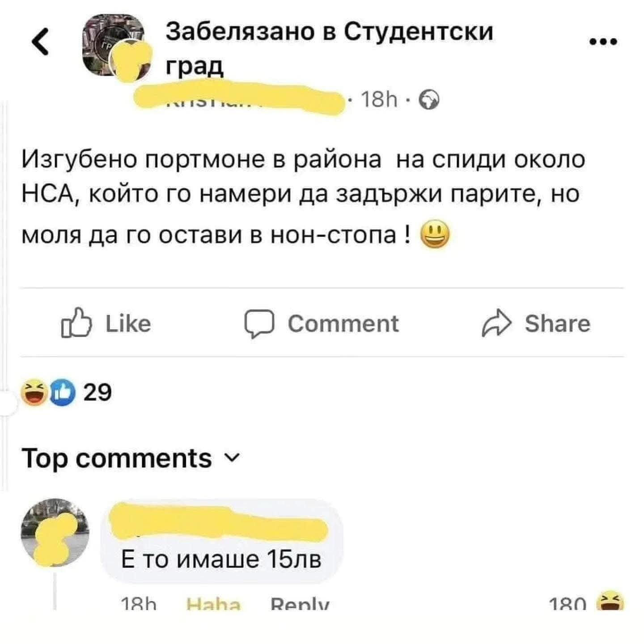Click the comment text Е то имаше 15лв
This screenshot has height=644, width=644.
221,559
